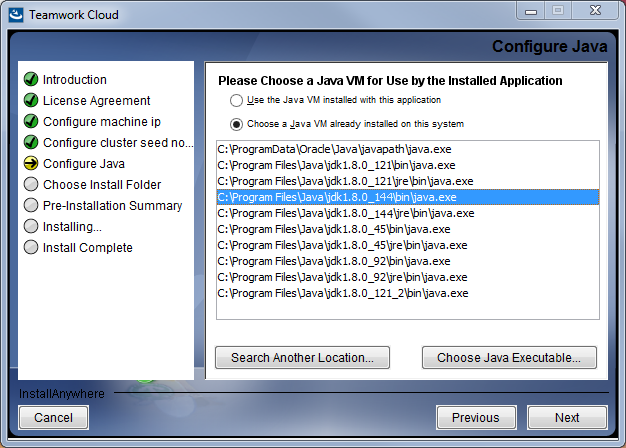Screen dimensions: 626x448
Task: Click the Choose Install Folder step label
Action: (x=102, y=184)
